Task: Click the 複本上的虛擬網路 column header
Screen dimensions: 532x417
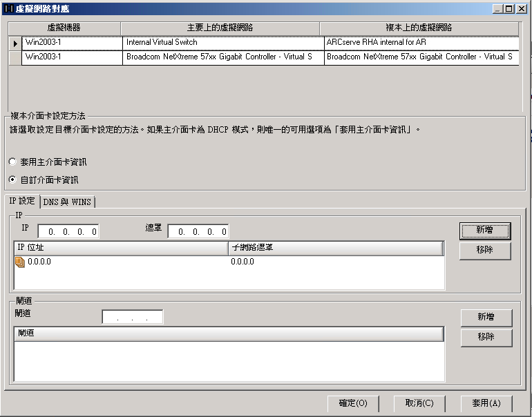Action: 419,28
